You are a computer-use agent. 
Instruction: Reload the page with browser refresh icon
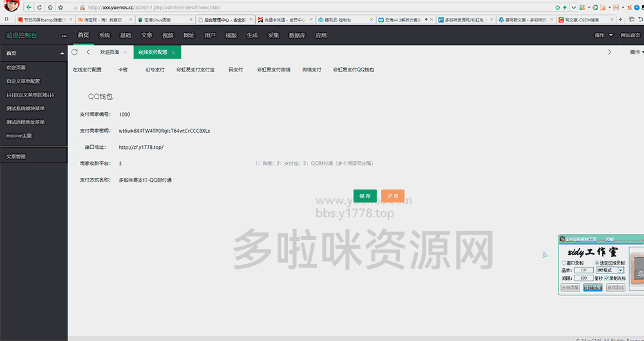pyautogui.click(x=39, y=7)
